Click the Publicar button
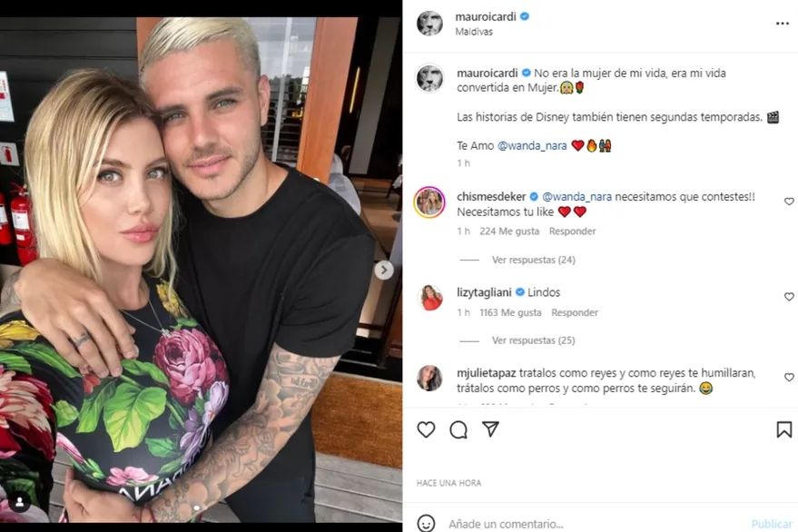Screen dimensions: 798x532 [772, 524]
